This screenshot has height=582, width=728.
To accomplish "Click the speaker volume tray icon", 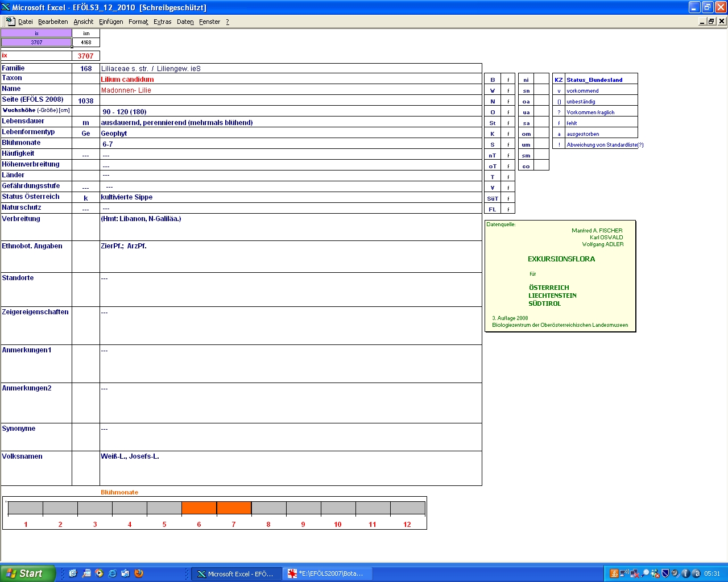I will tap(675, 573).
